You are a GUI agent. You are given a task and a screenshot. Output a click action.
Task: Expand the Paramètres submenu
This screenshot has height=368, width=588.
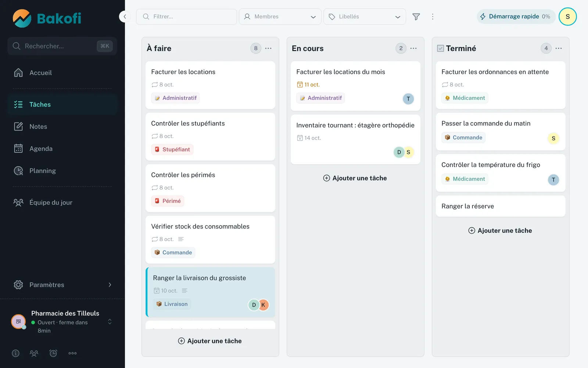coord(62,285)
